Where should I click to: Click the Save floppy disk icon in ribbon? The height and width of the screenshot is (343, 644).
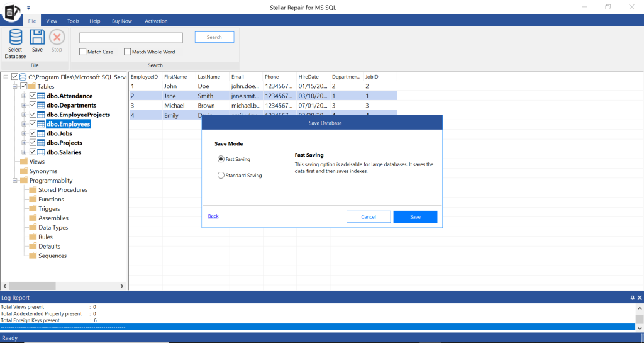[37, 38]
